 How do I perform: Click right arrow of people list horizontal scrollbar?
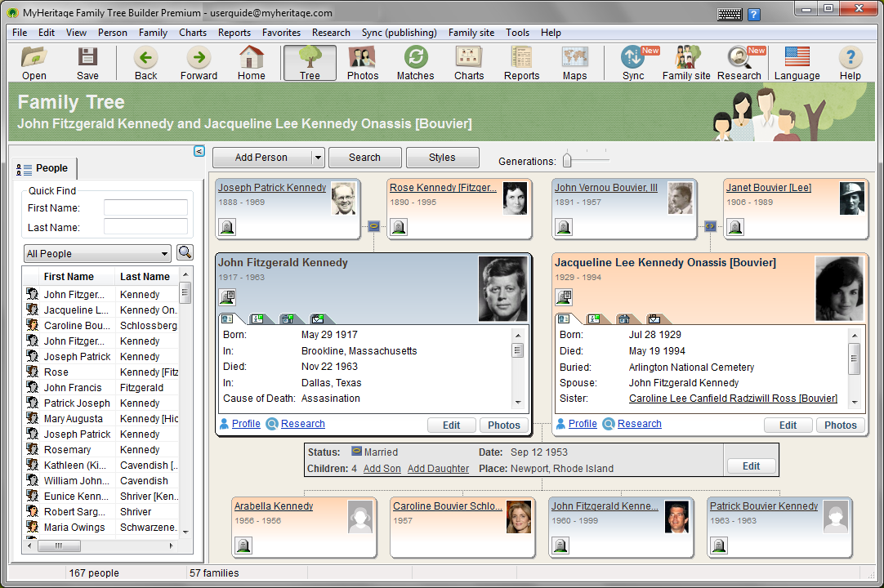tap(172, 546)
